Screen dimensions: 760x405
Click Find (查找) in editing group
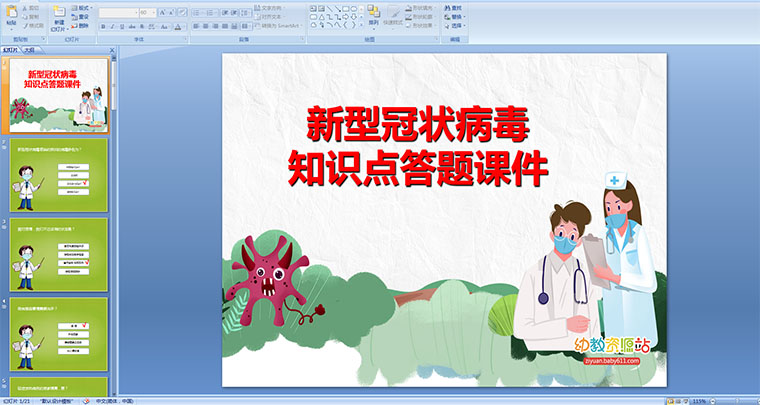tap(453, 8)
